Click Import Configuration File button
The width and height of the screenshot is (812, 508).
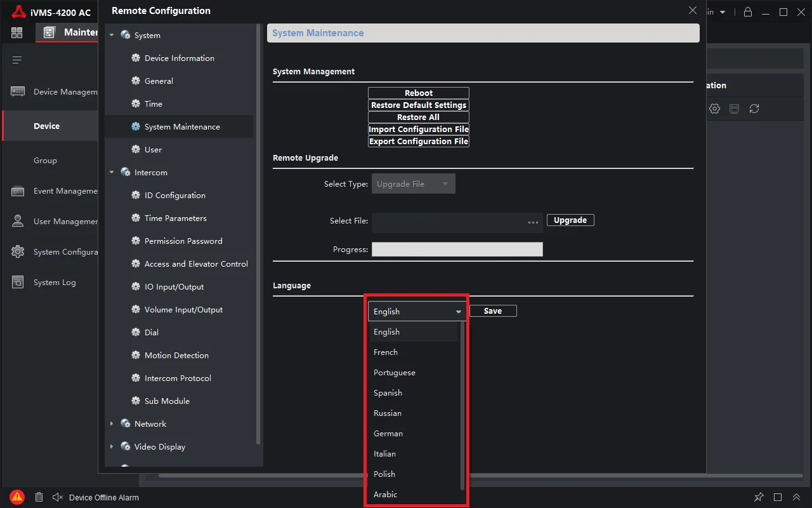pos(419,129)
